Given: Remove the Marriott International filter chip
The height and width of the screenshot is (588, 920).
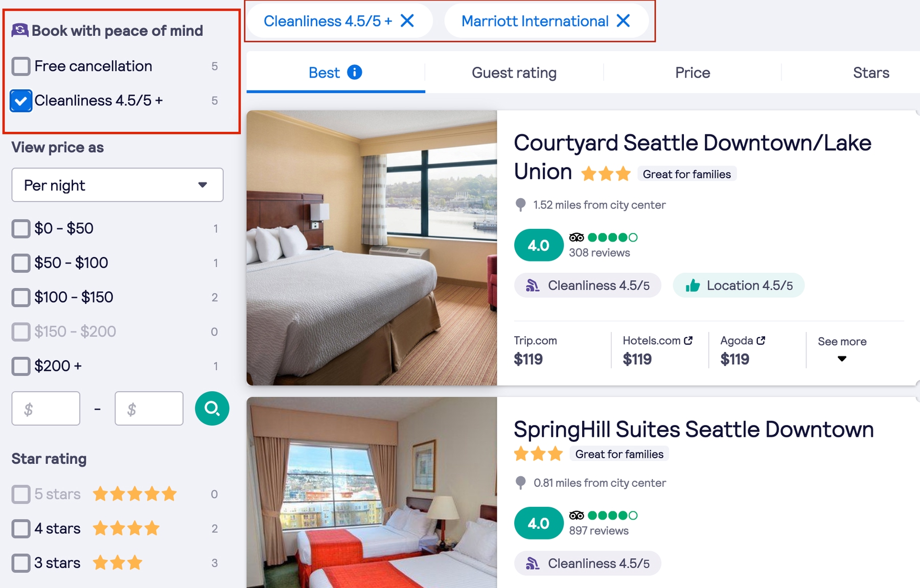Looking at the screenshot, I should coord(623,21).
